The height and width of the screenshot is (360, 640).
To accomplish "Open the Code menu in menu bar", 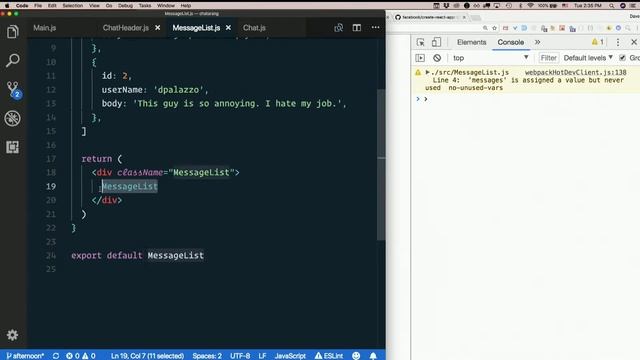I will tap(22, 5).
